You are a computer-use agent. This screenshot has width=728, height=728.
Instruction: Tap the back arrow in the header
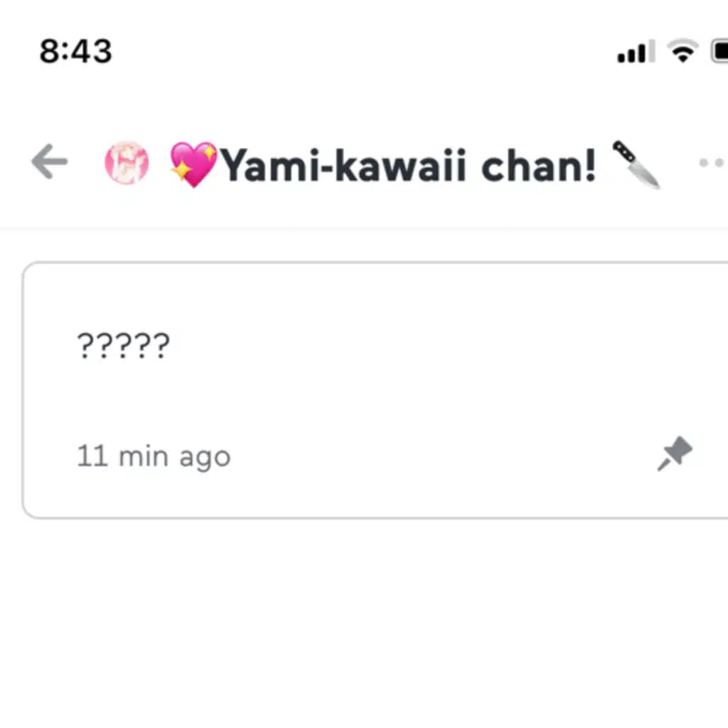coord(50,163)
